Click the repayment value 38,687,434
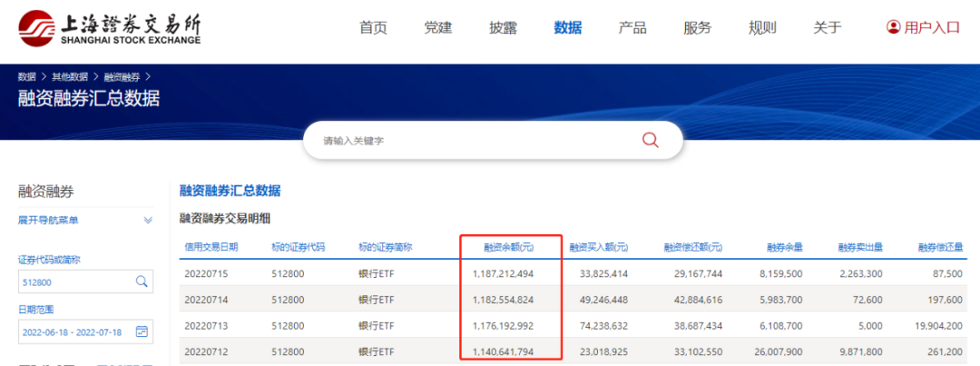The width and height of the screenshot is (980, 366). [699, 325]
